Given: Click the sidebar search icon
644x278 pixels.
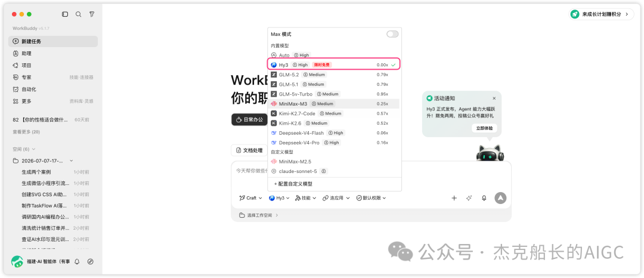Looking at the screenshot, I should tap(79, 14).
